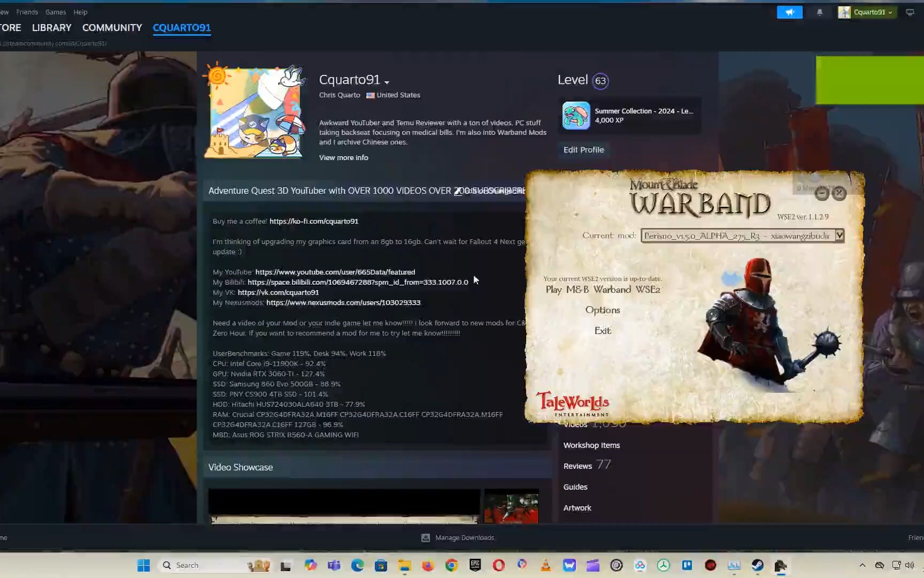Click Play M&B Warband WSE2
Screen dimensions: 924x578
click(603, 290)
